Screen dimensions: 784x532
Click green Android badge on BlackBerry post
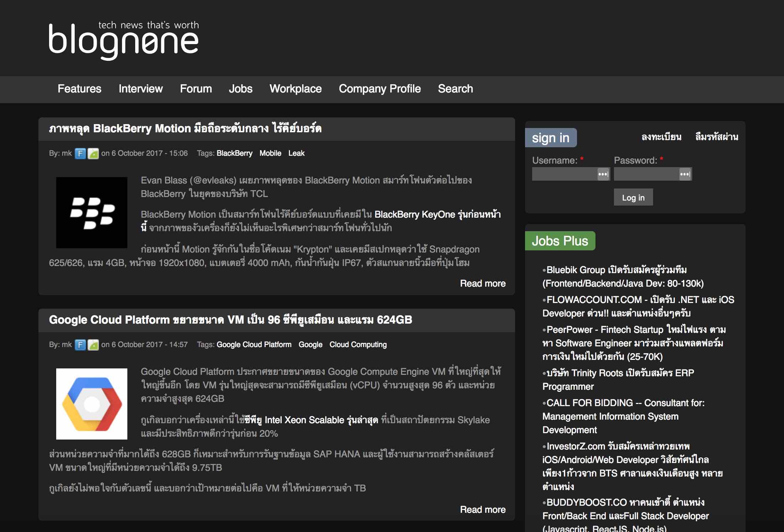(93, 153)
